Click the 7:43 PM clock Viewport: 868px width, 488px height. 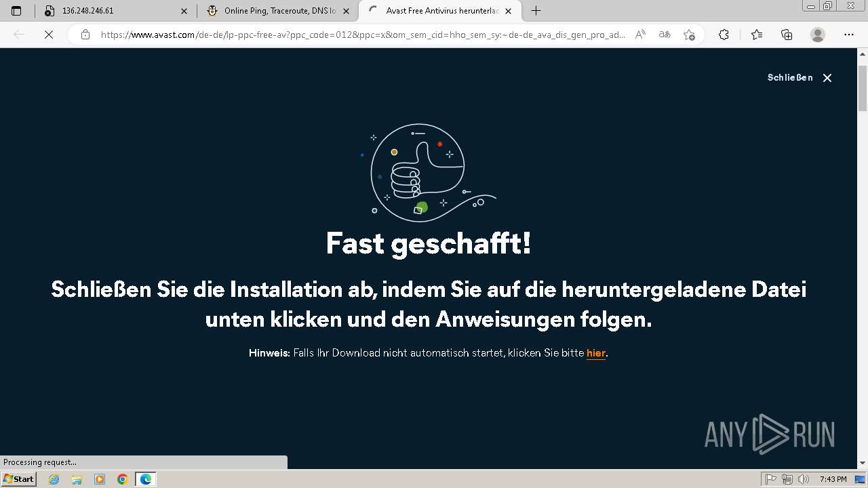pyautogui.click(x=833, y=479)
